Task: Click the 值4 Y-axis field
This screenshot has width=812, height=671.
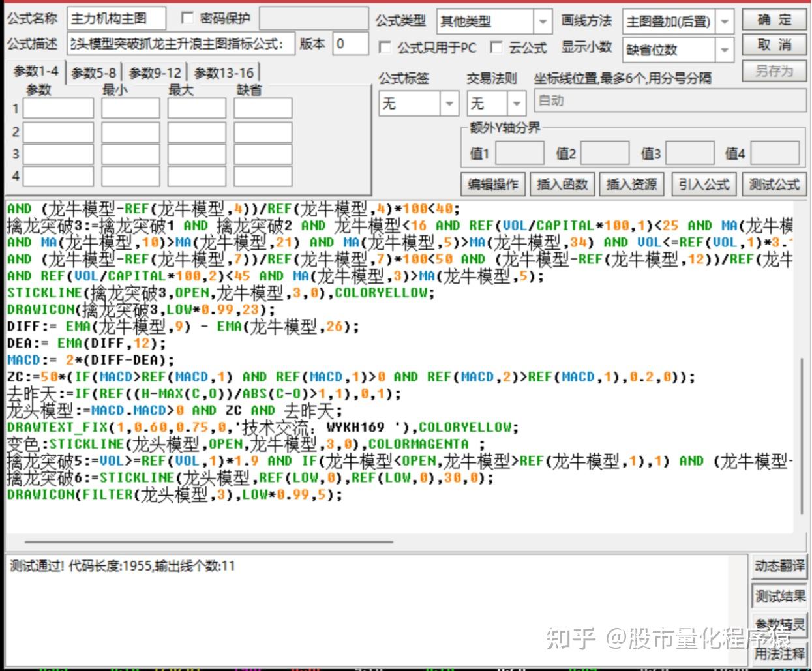Action: 775,153
